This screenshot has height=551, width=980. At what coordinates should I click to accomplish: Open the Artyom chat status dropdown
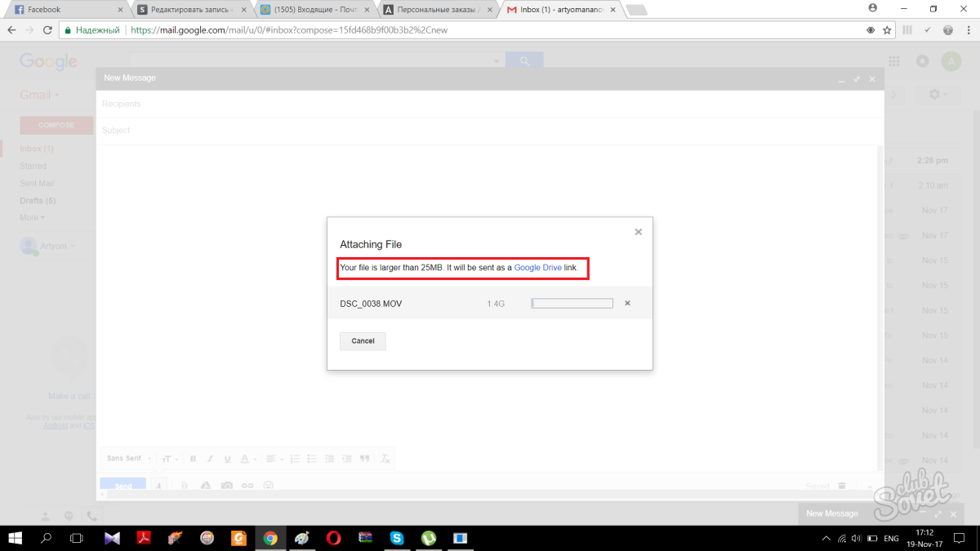(x=57, y=245)
